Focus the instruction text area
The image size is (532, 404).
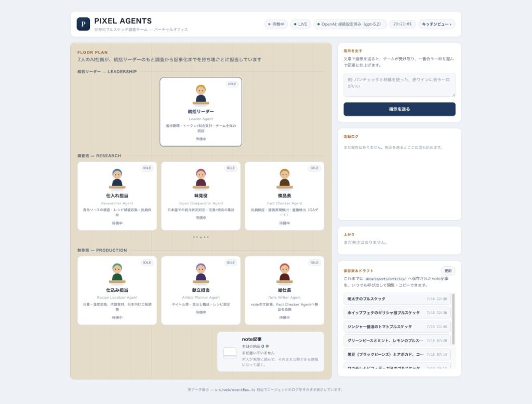point(400,85)
